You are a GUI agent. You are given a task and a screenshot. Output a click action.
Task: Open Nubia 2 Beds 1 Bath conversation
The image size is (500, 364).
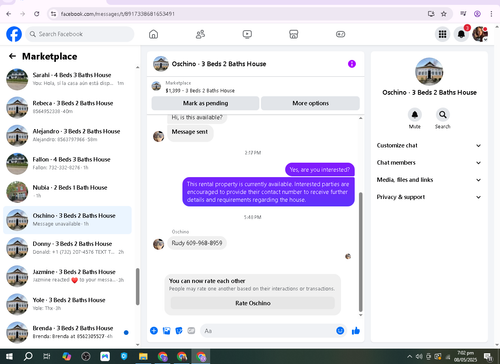coord(67,191)
